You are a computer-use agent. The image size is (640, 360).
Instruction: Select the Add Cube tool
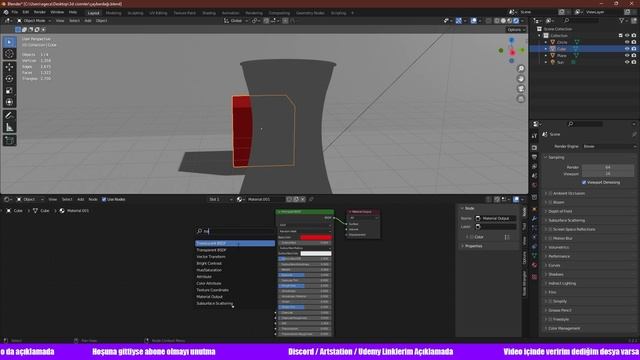coord(9,140)
